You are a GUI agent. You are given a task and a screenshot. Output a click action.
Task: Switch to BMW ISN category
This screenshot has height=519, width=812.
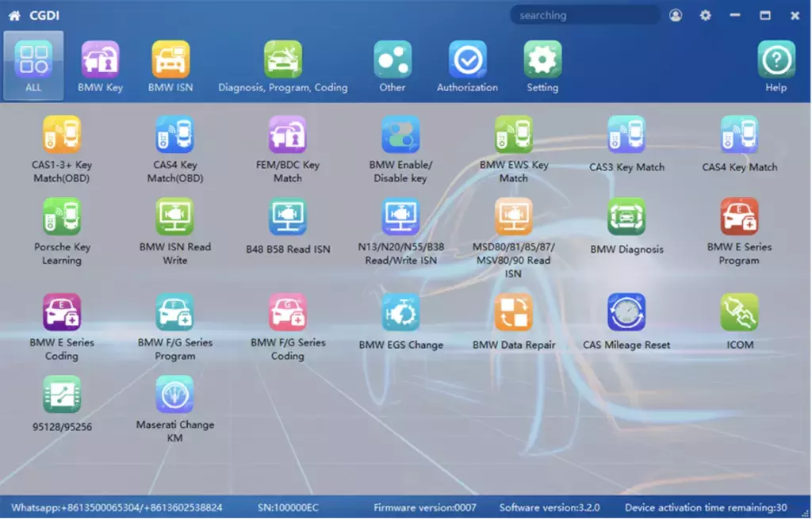(170, 67)
